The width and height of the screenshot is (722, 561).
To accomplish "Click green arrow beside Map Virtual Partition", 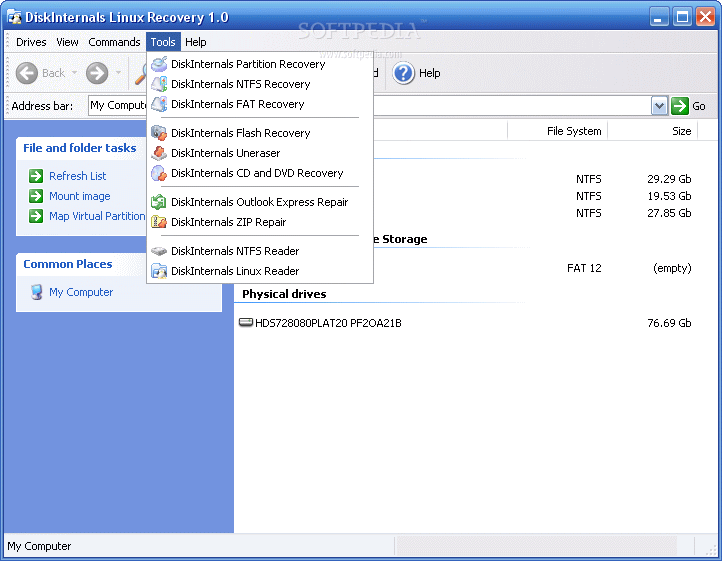I will 36,216.
